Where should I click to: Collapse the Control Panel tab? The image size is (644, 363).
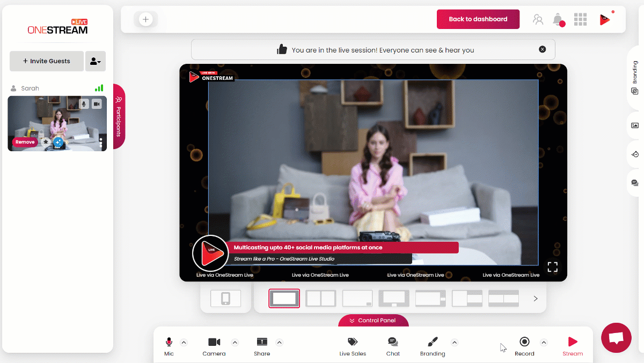point(373,321)
